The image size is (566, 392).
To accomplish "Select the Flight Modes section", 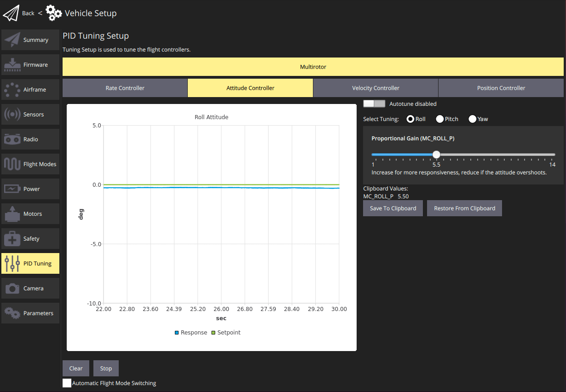I will pyautogui.click(x=30, y=164).
